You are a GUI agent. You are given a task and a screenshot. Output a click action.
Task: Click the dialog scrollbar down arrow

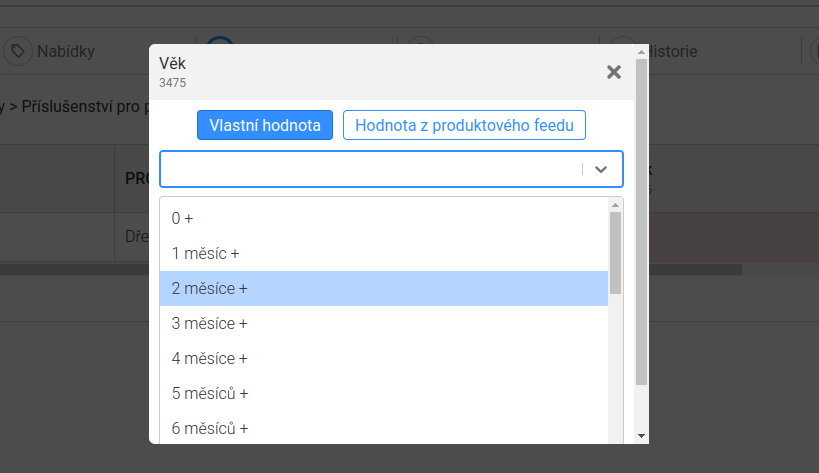(641, 436)
